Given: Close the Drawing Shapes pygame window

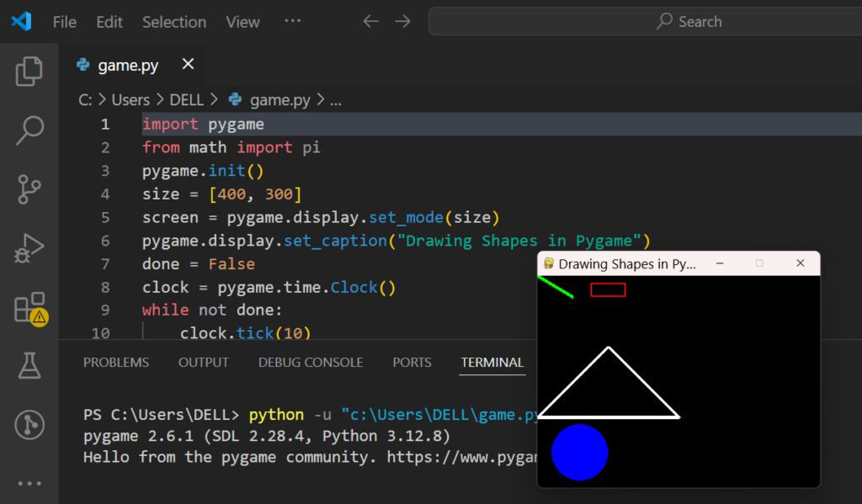Looking at the screenshot, I should pos(801,263).
